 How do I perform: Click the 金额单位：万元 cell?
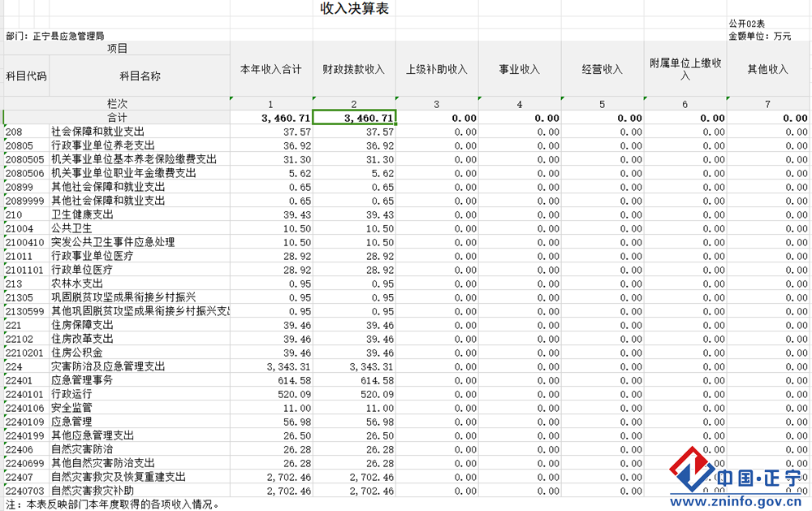click(760, 37)
